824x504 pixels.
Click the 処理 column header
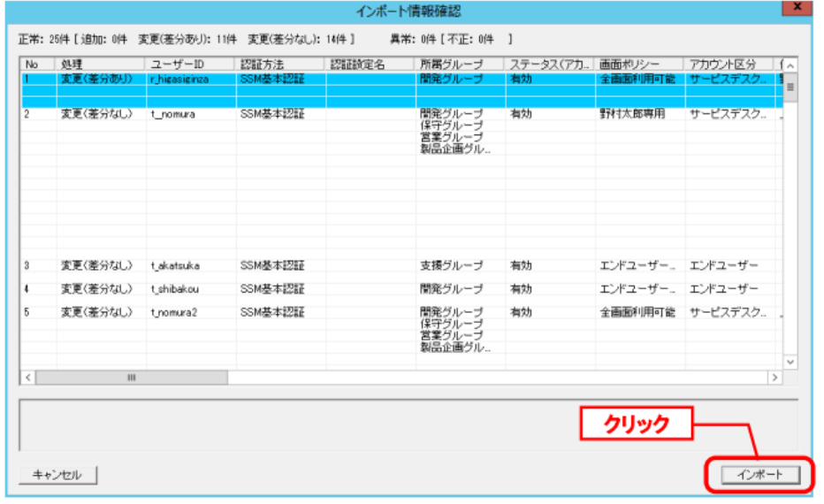[100, 65]
